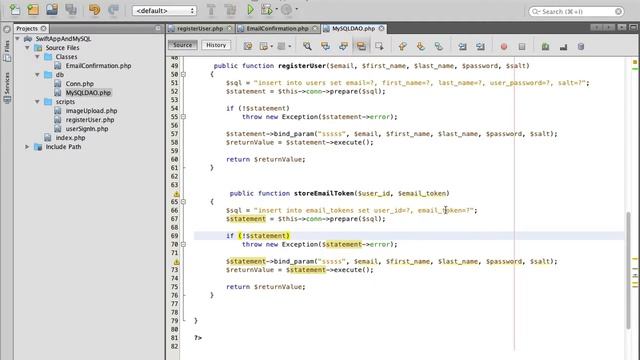Open the Profile Project dropdown arrow

pos(296,9)
